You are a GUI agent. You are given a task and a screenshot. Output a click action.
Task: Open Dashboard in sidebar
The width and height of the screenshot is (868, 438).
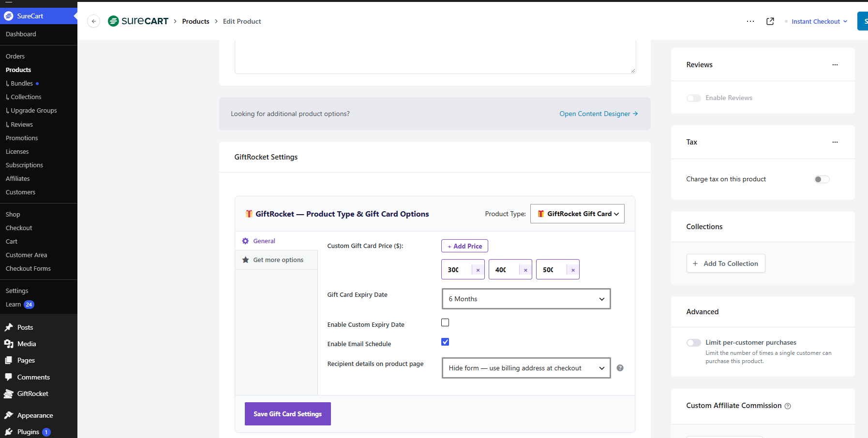click(x=21, y=34)
